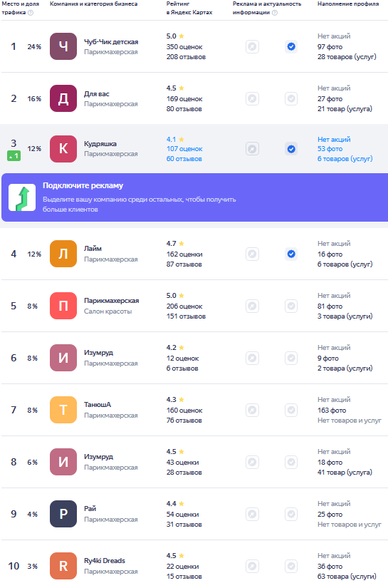Click the ТанюшА yellow avatar icon
This screenshot has width=388, height=588.
(x=63, y=410)
